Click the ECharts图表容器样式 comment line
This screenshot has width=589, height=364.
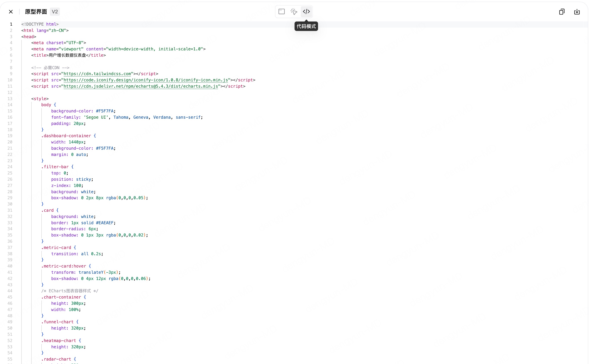coord(70,291)
